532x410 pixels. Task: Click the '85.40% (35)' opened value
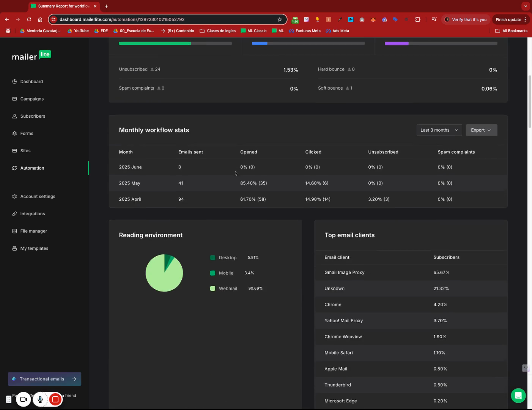[x=253, y=183]
